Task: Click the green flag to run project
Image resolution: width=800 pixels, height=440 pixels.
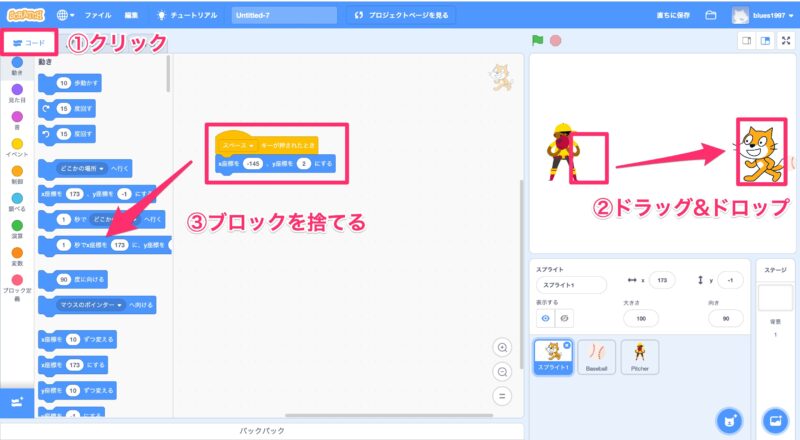Action: pos(537,41)
